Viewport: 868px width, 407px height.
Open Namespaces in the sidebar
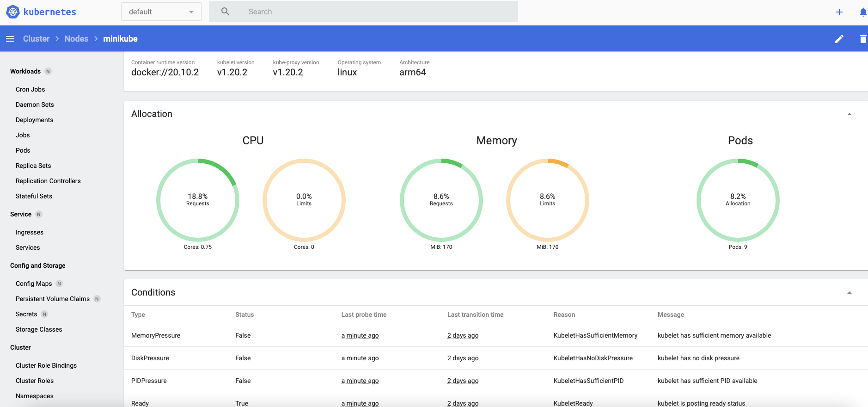35,396
